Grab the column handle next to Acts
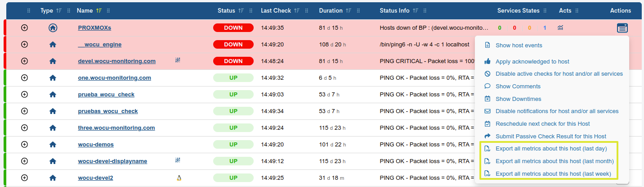The width and height of the screenshot is (644, 187). pyautogui.click(x=577, y=11)
